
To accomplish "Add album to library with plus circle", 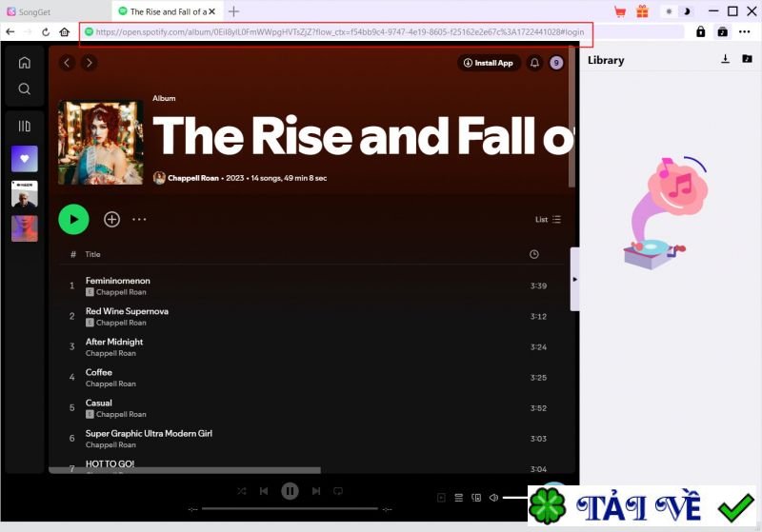I will point(111,220).
